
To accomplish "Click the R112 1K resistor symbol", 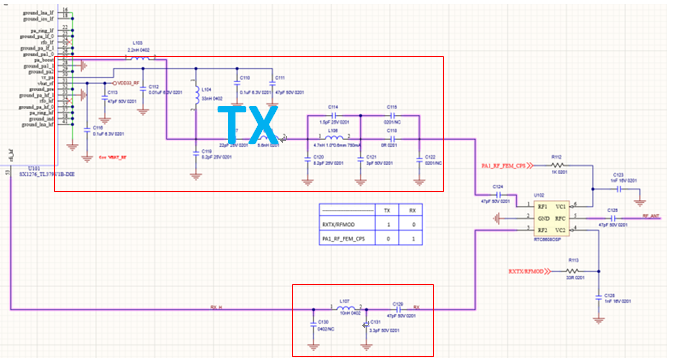I will coord(557,165).
